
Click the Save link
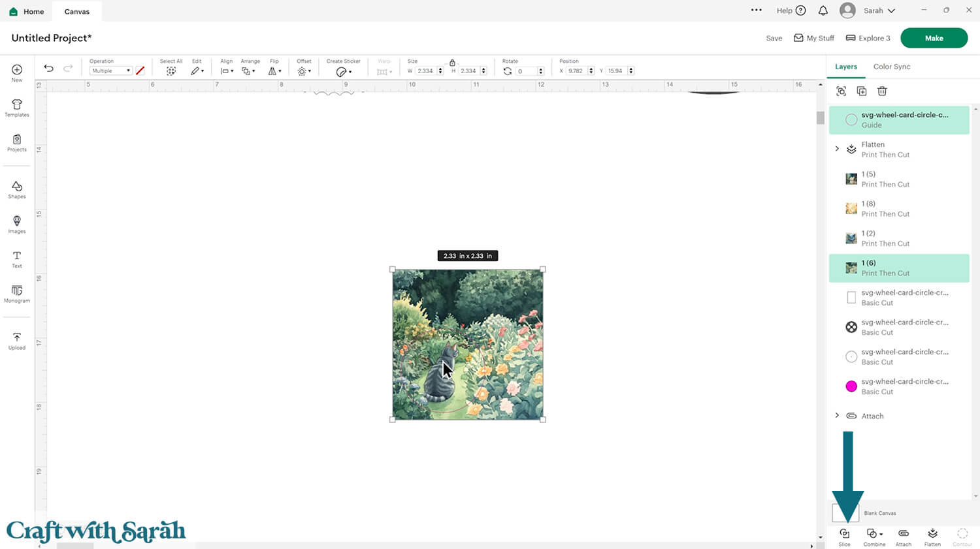point(774,39)
